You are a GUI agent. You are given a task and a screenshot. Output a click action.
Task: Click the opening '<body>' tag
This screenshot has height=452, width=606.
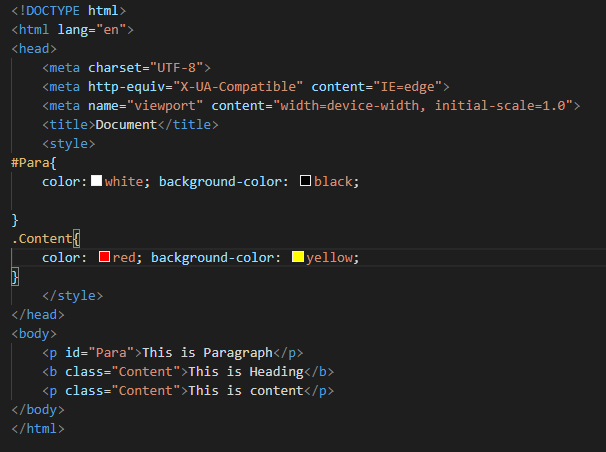(x=34, y=334)
